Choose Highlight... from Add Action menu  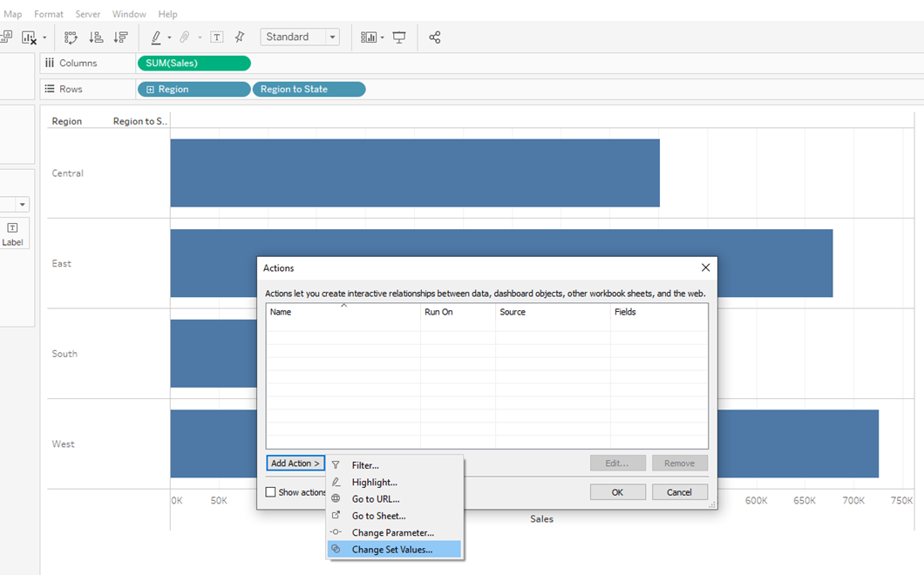[394, 482]
